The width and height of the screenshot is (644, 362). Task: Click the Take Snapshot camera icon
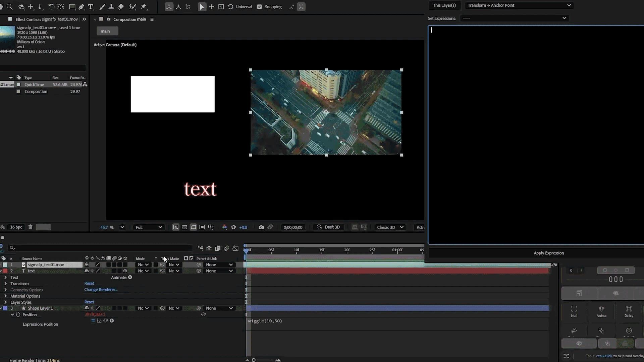tap(261, 227)
